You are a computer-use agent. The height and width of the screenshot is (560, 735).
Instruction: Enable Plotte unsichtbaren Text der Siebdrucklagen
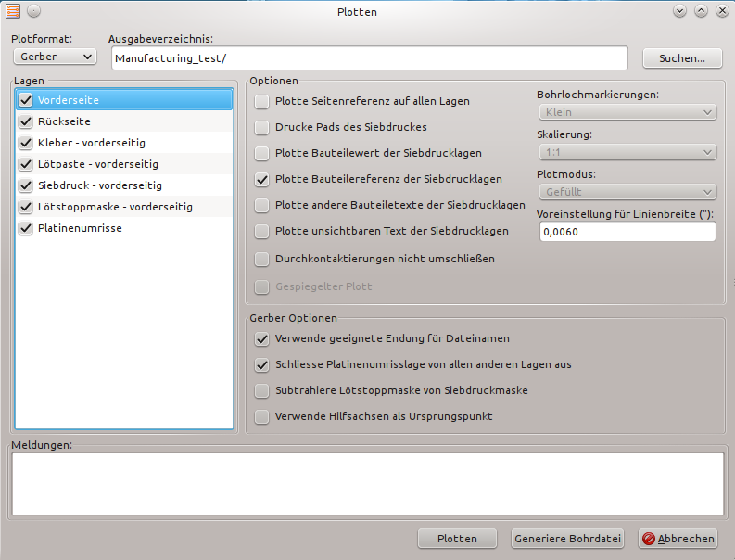point(261,231)
